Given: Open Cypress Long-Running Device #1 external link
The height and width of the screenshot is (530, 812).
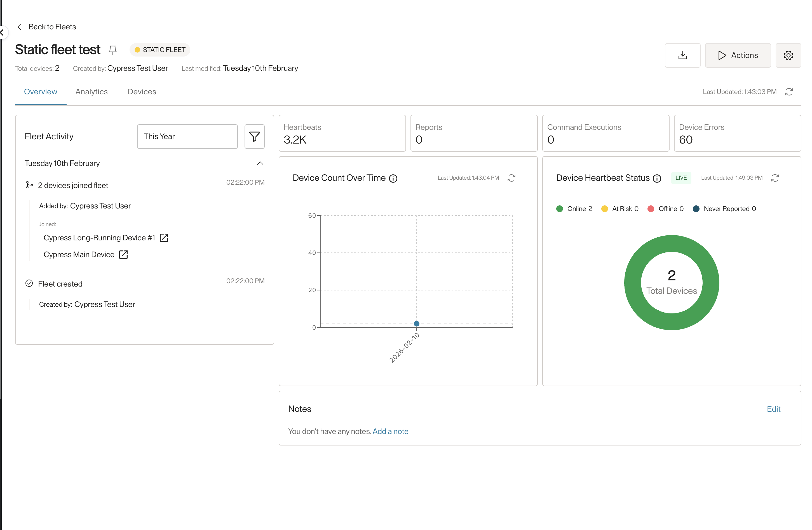Looking at the screenshot, I should pyautogui.click(x=164, y=238).
